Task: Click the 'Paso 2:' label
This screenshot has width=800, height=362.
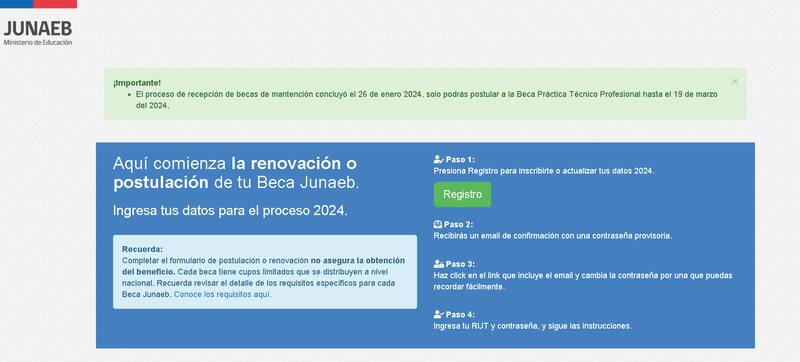Action: point(459,224)
